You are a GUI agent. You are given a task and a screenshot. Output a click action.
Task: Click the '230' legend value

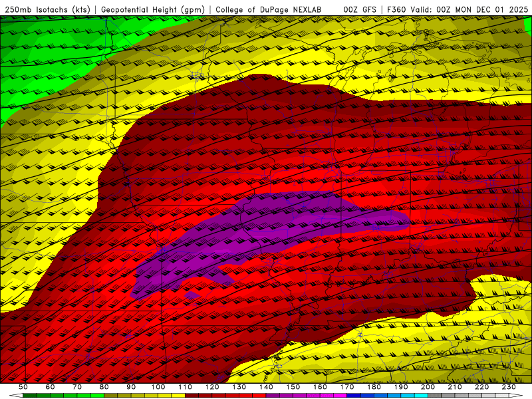click(x=509, y=387)
